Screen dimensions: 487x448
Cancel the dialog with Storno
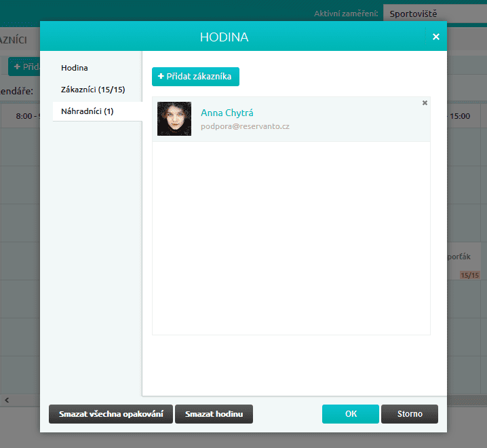click(409, 414)
